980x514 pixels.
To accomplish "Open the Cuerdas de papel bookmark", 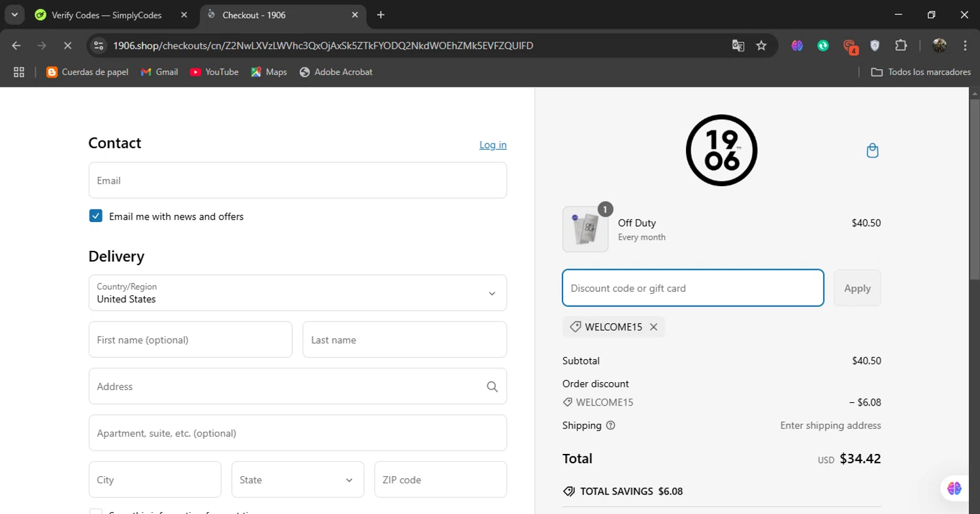I will pos(87,72).
